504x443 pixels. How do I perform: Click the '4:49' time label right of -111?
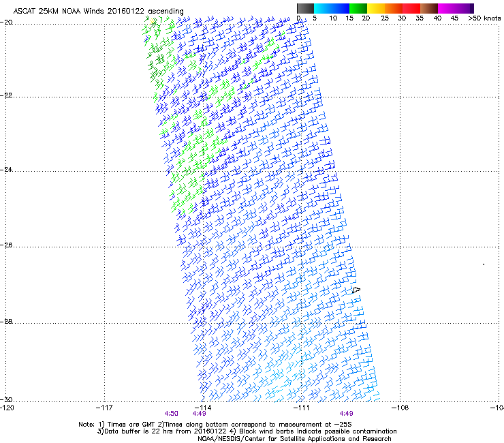346,414
